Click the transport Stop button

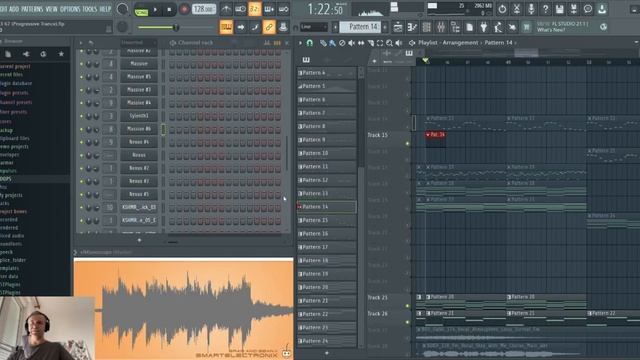169,9
